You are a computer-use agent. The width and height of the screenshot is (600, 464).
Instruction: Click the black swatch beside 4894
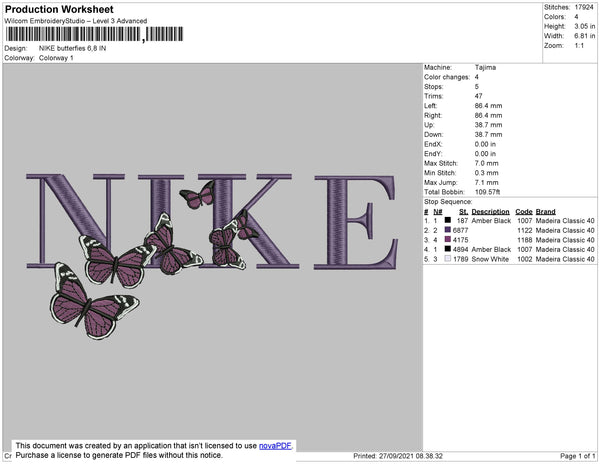point(447,249)
